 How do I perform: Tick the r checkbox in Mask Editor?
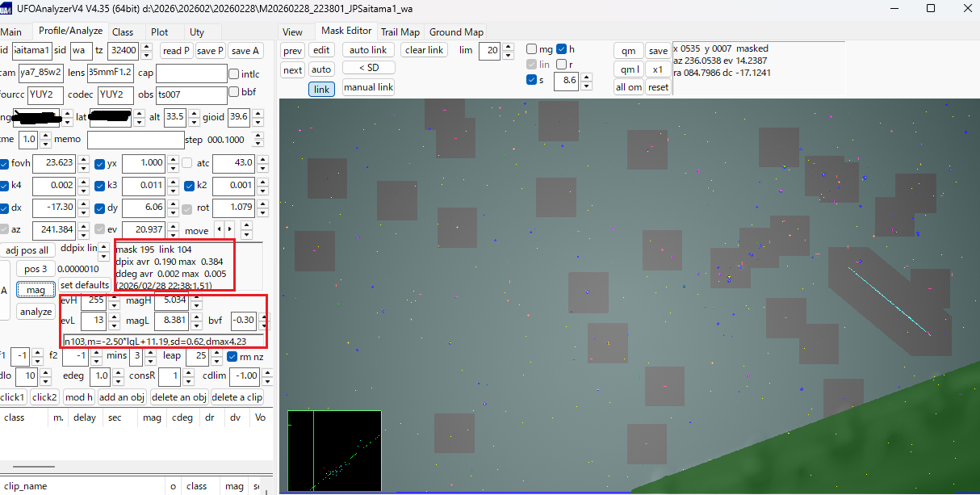561,65
